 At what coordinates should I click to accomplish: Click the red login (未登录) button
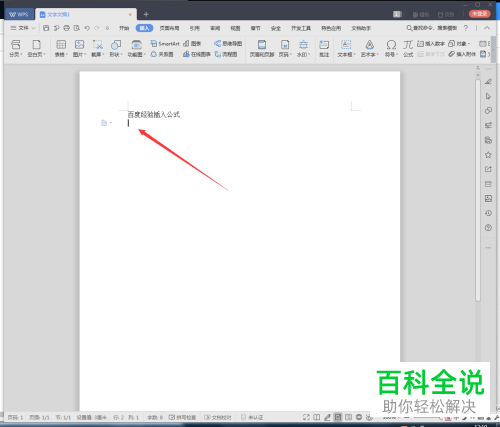(479, 14)
